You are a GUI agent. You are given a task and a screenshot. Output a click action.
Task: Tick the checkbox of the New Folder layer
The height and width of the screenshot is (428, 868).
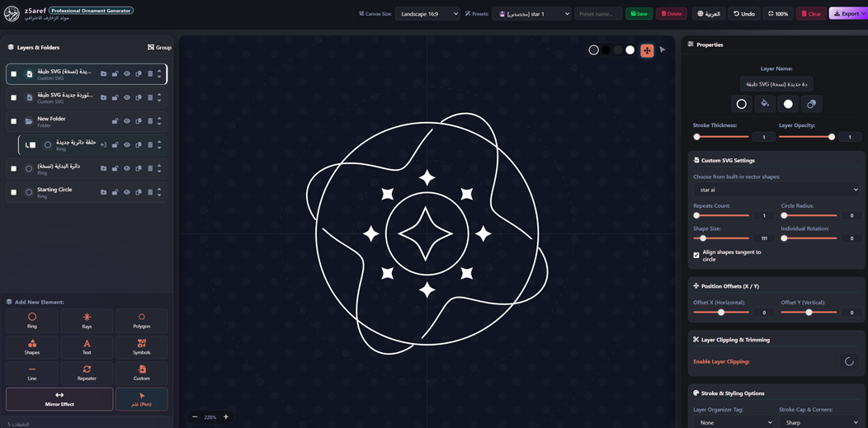point(13,121)
